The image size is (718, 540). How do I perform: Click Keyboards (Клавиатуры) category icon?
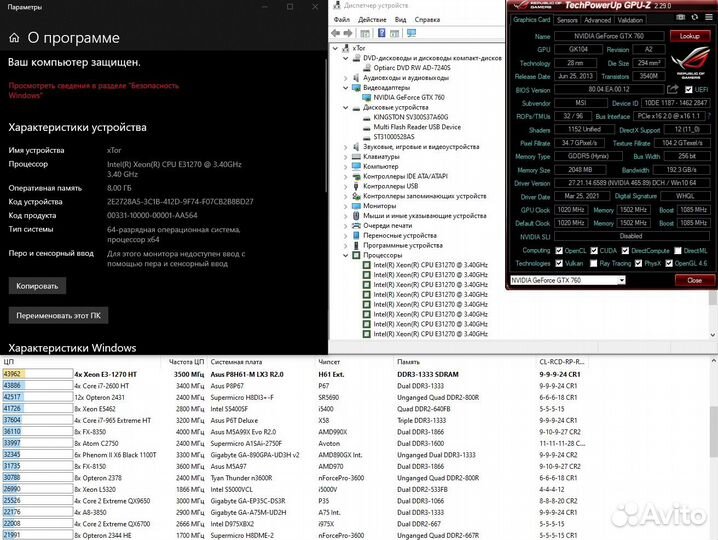point(356,157)
